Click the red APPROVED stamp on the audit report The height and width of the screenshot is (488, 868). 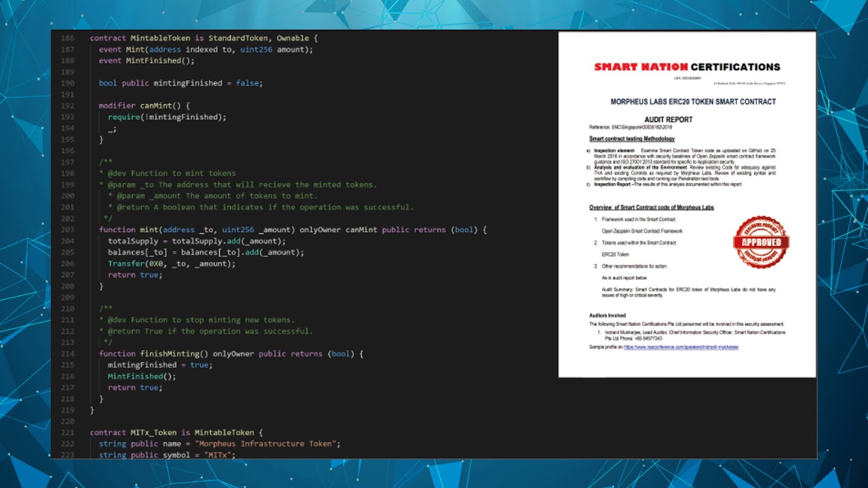click(x=761, y=242)
